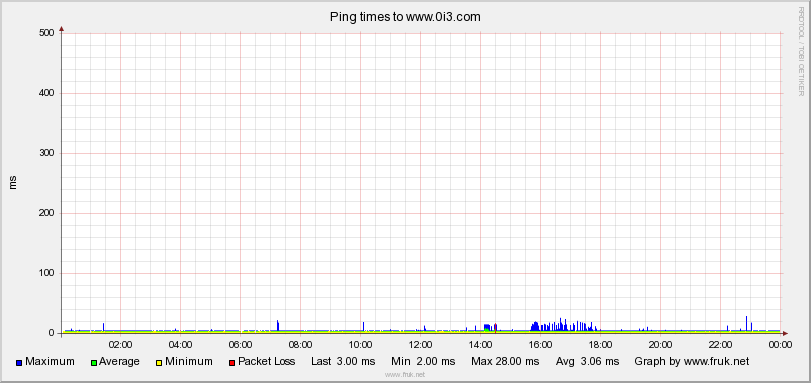Image resolution: width=811 pixels, height=383 pixels.
Task: Click the graph title Ping times to www.0i3.com
Action: click(405, 17)
